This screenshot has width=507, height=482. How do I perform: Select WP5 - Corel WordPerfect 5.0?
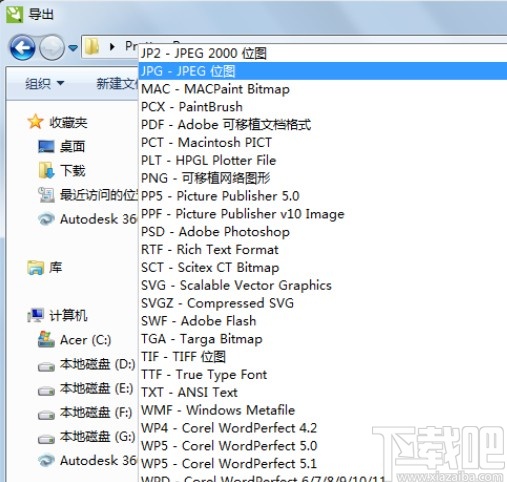(322, 446)
